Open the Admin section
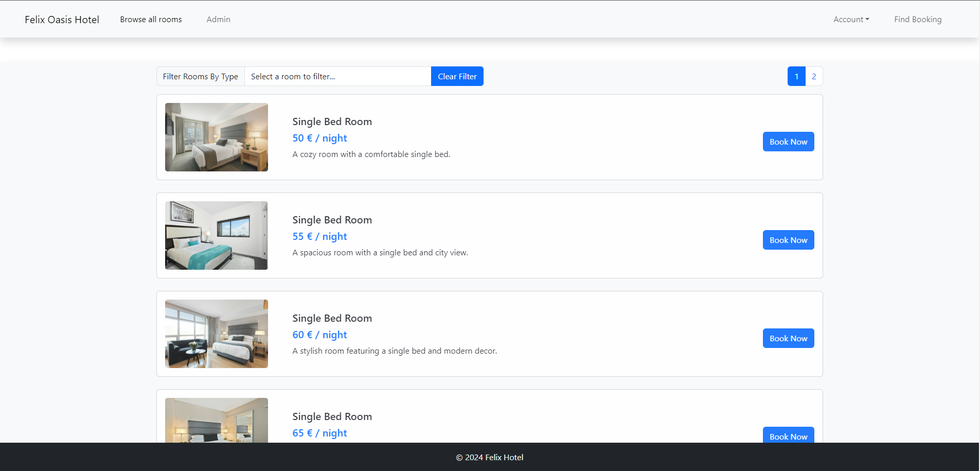Viewport: 980px width, 471px height. [x=218, y=19]
